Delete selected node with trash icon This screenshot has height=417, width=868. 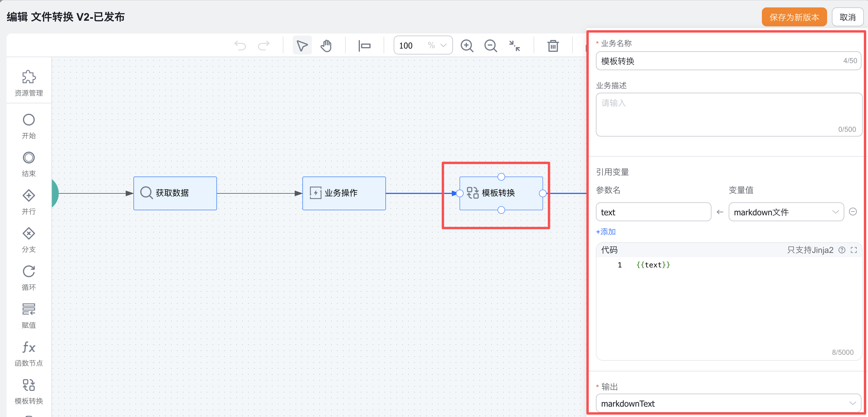(x=553, y=45)
